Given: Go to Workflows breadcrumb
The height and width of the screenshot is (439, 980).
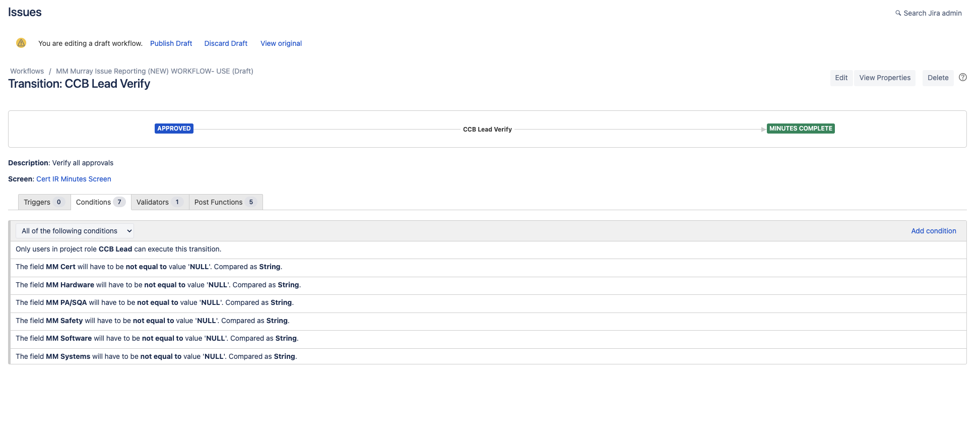Looking at the screenshot, I should tap(27, 71).
